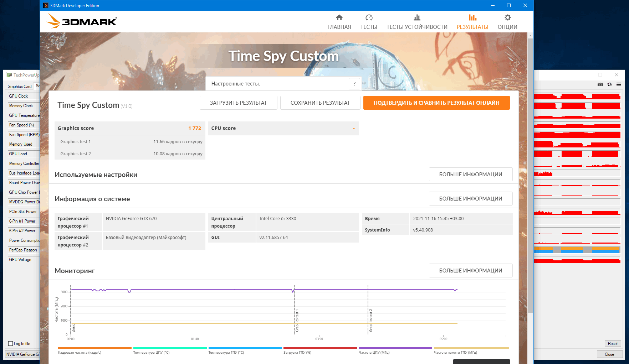Click the question mark help button

[354, 84]
